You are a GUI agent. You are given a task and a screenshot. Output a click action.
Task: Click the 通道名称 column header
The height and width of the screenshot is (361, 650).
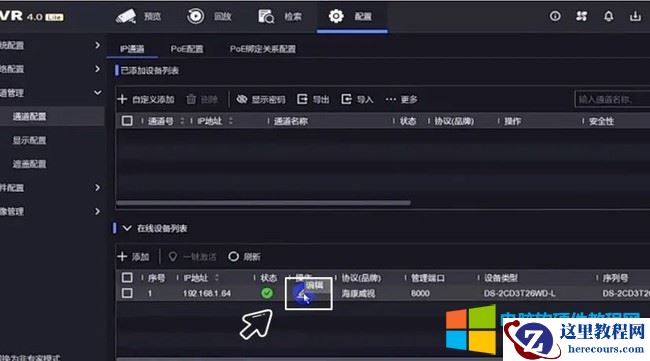point(291,121)
